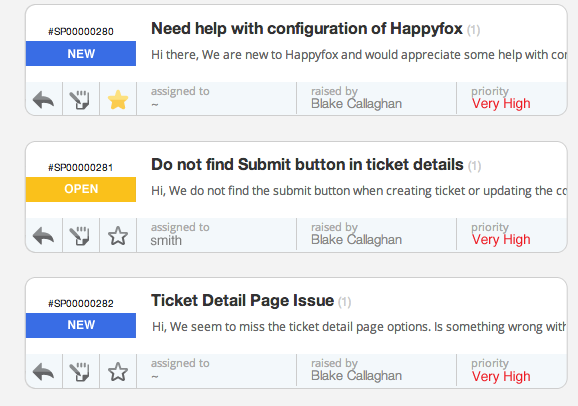Click NEW status badge on #SP00000282
This screenshot has width=578, height=406.
[81, 325]
